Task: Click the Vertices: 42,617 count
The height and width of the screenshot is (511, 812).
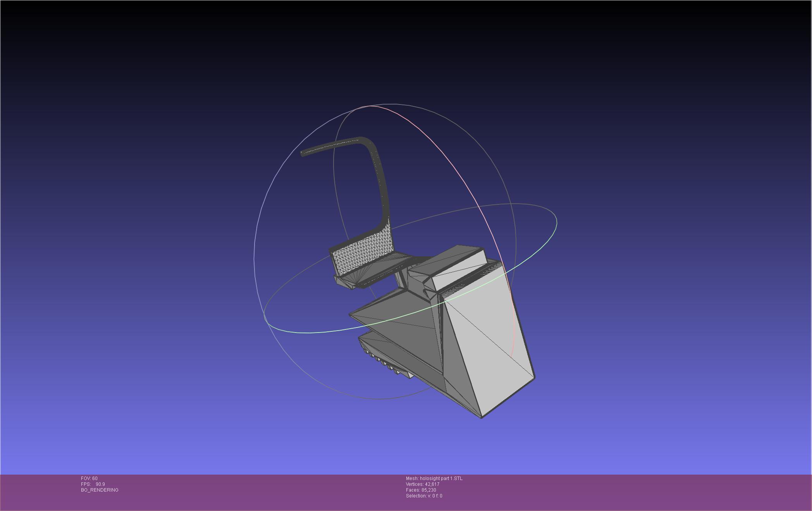Action: pos(422,484)
